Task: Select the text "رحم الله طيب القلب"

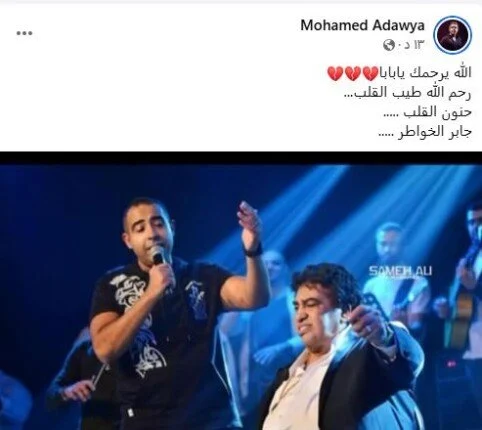Action: tap(414, 93)
